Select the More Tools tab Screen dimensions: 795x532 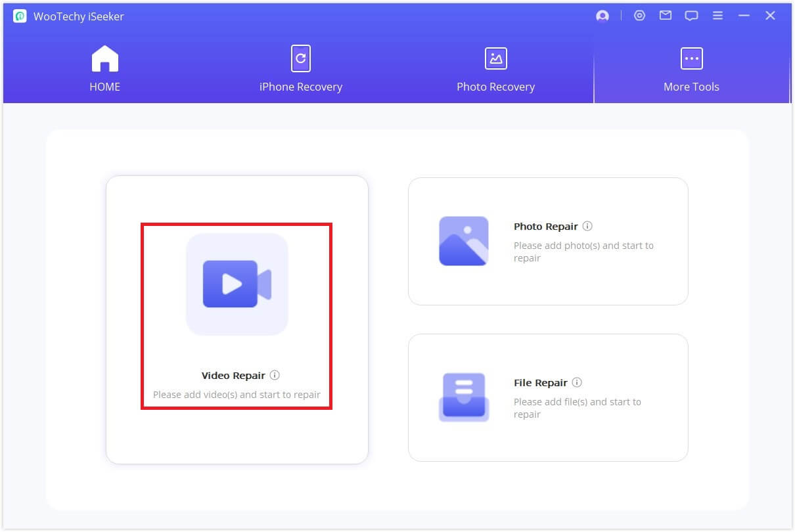pyautogui.click(x=691, y=69)
